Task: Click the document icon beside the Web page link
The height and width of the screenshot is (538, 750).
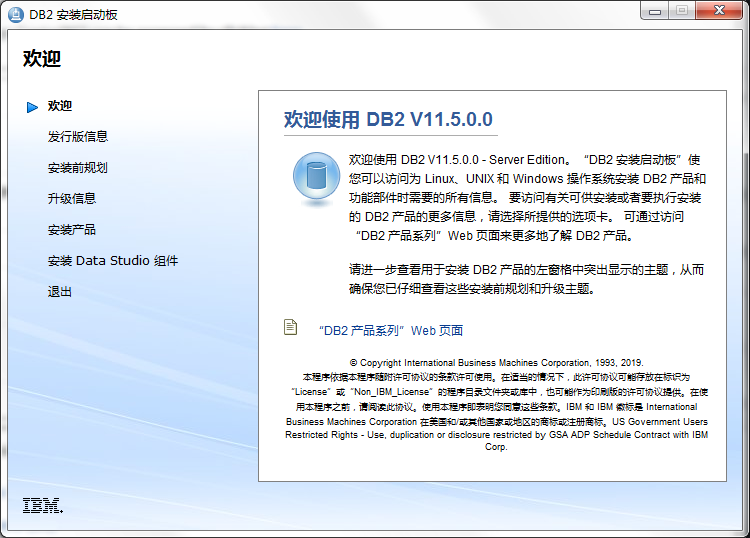Action: 290,327
